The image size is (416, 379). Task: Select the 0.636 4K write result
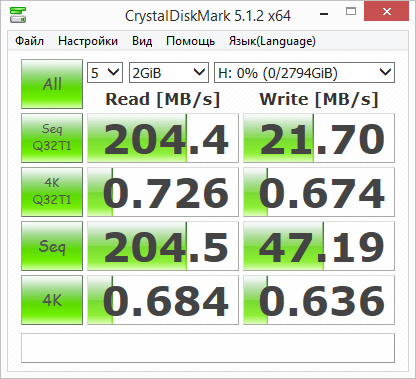[x=319, y=300]
